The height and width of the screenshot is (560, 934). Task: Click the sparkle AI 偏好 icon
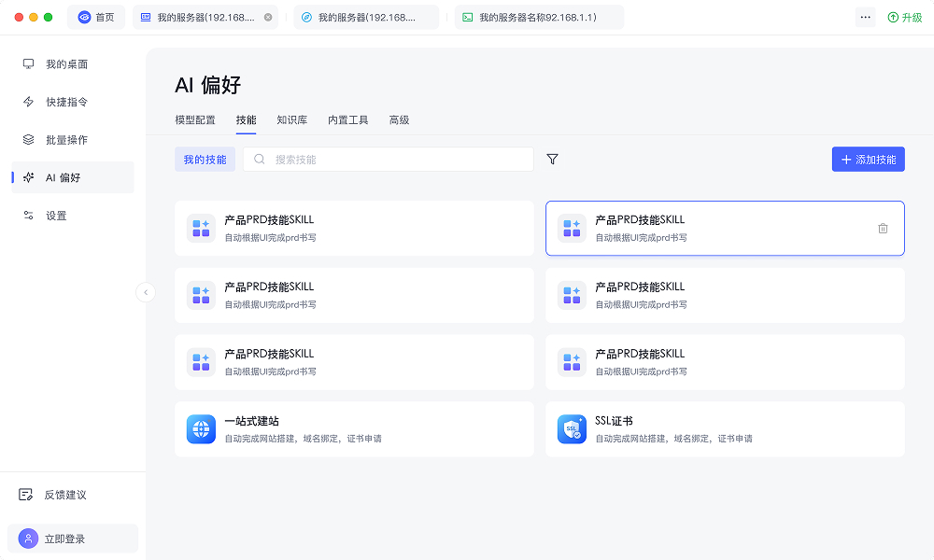pos(28,177)
